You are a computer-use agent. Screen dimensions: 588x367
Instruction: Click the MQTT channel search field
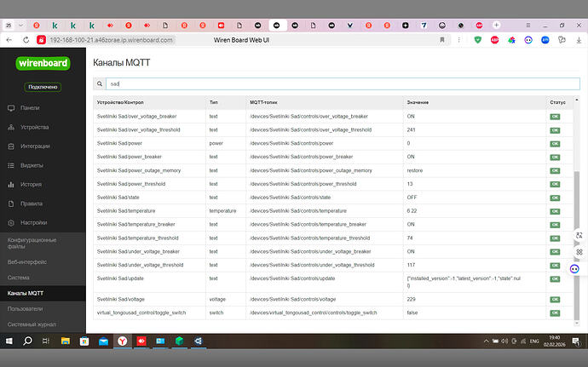343,84
